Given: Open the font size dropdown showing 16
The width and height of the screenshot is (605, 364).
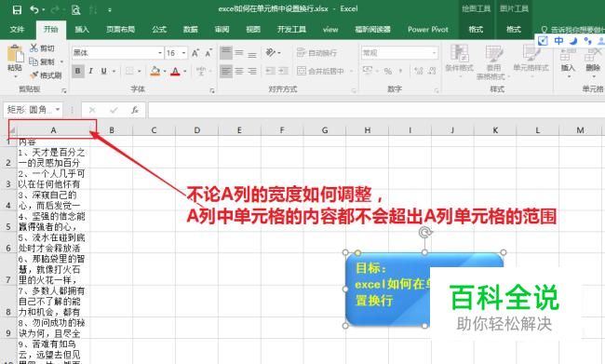Looking at the screenshot, I should [183, 53].
